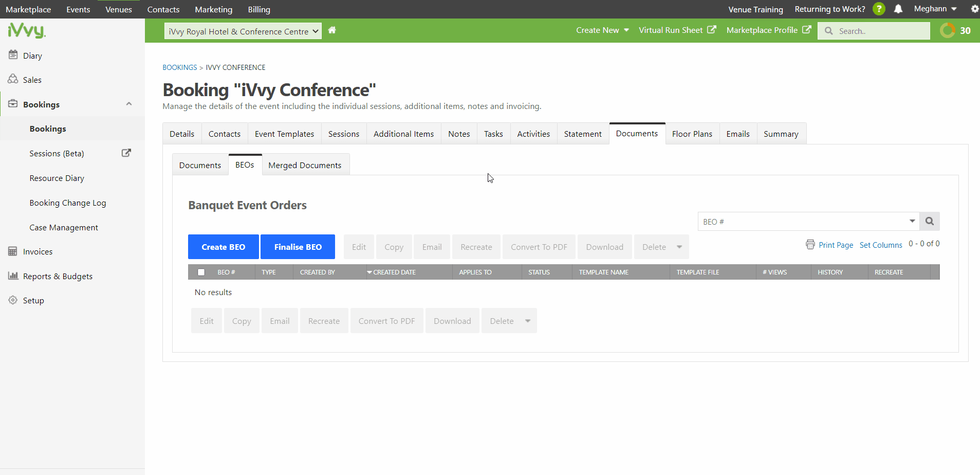Click Virtual Run Sheet external link icon
The width and height of the screenshot is (980, 475).
(x=711, y=30)
